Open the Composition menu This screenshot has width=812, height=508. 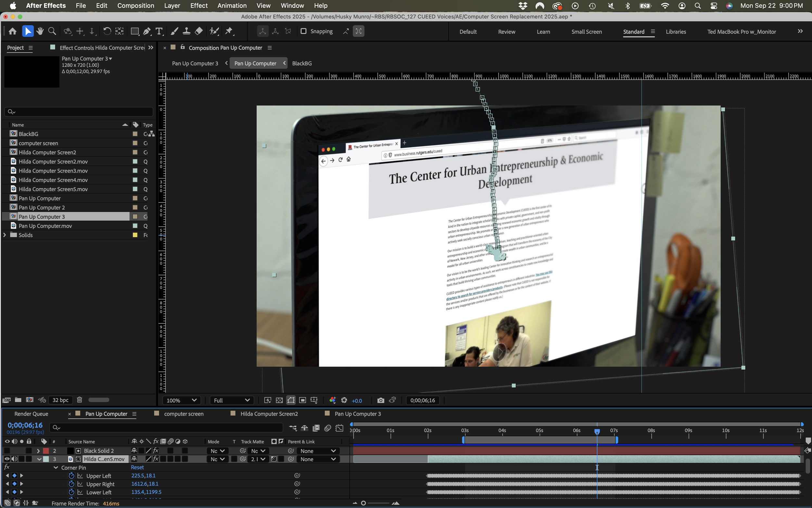[x=136, y=6]
